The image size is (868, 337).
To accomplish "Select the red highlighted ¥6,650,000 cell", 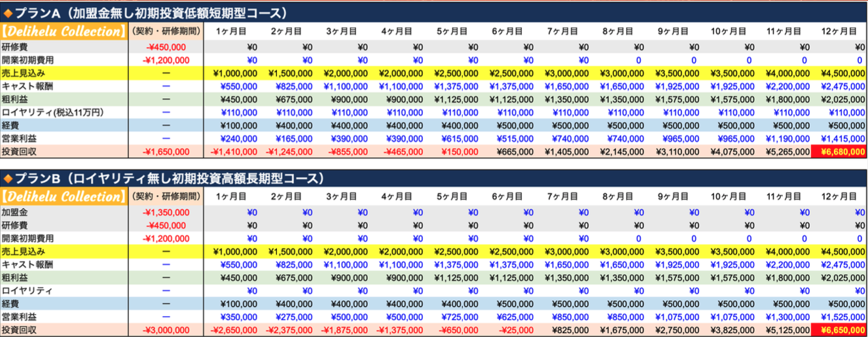I will pos(839,330).
